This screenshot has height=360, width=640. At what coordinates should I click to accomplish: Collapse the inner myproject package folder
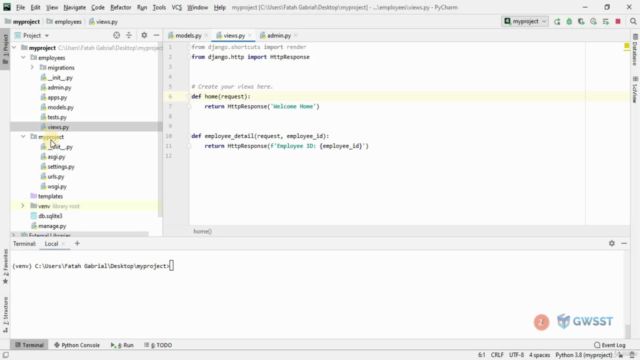pos(23,137)
